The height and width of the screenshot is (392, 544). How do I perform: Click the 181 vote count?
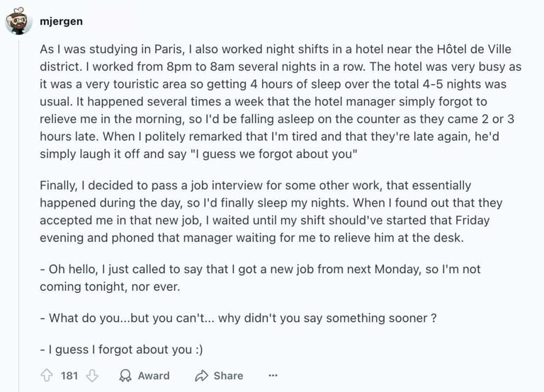69,376
